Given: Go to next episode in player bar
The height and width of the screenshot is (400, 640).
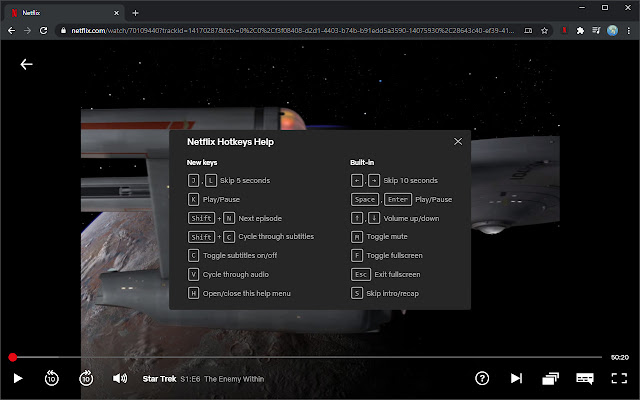Looking at the screenshot, I should 516,378.
